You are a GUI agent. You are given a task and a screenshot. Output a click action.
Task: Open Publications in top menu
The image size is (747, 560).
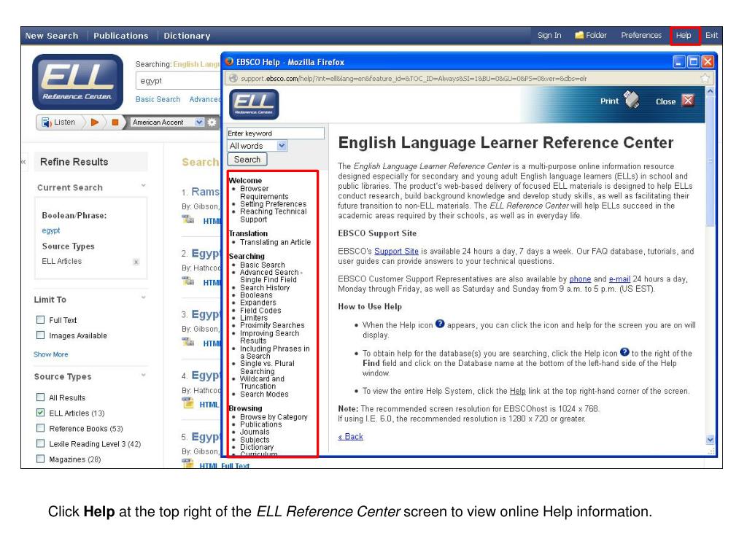tap(121, 36)
